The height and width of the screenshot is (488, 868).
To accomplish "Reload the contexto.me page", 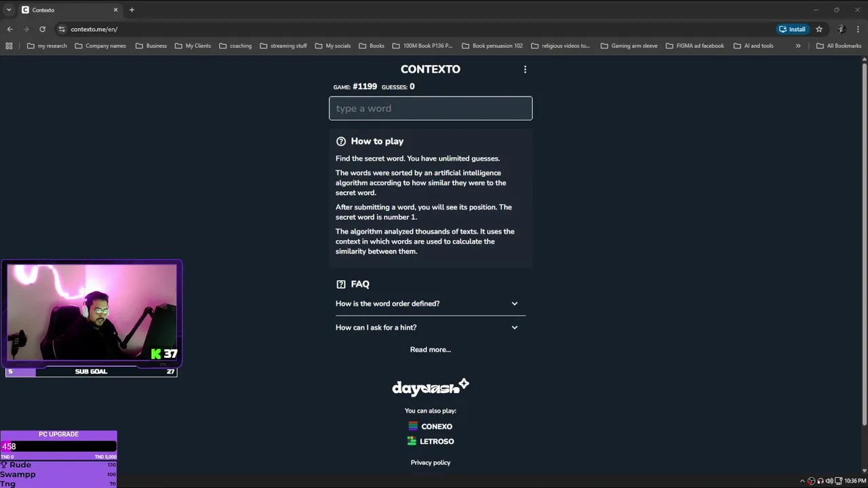I will [42, 29].
